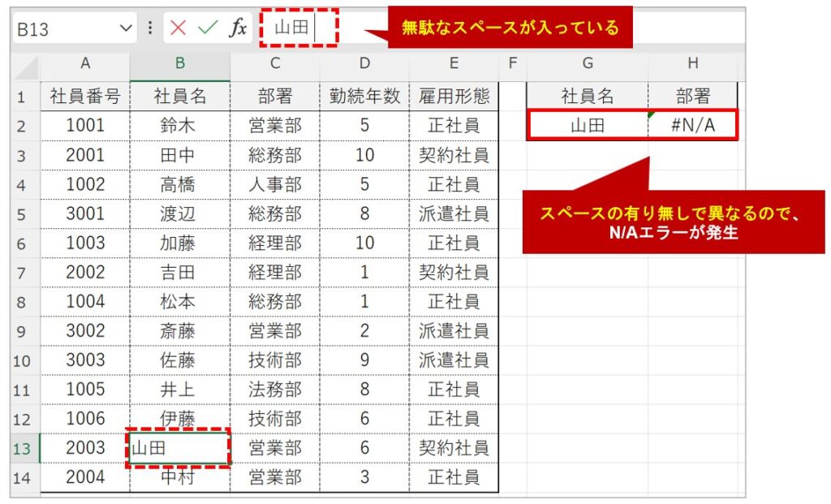Expand the Name Box dropdown arrow
This screenshot has height=504, width=831.
[x=126, y=28]
